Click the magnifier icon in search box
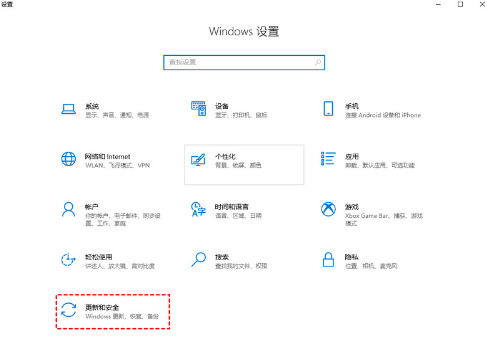The height and width of the screenshot is (360, 487). pyautogui.click(x=318, y=62)
